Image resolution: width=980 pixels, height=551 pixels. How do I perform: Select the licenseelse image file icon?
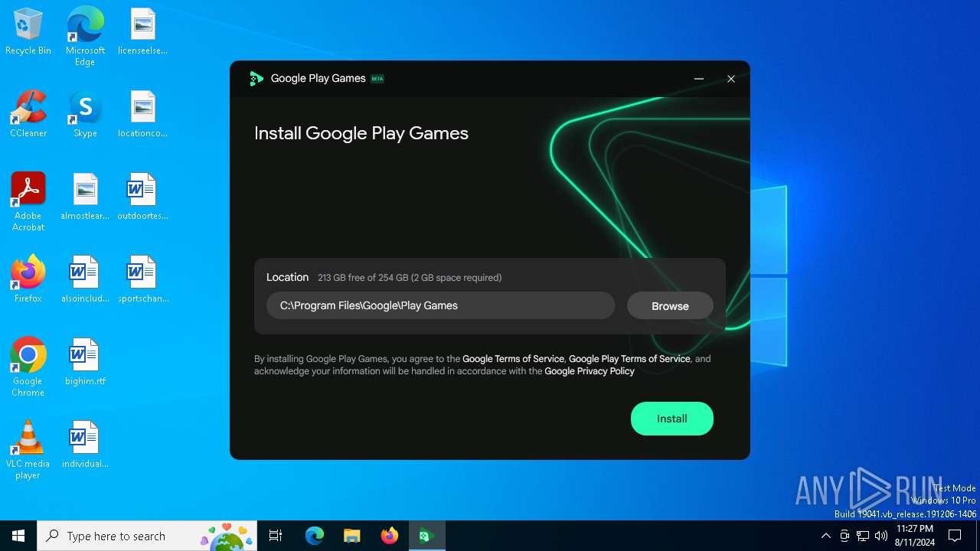point(142,32)
